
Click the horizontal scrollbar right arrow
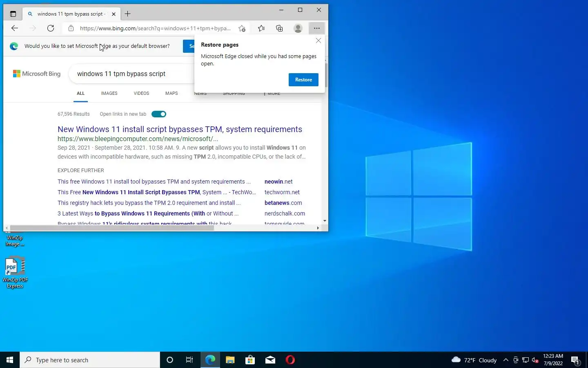(x=318, y=228)
